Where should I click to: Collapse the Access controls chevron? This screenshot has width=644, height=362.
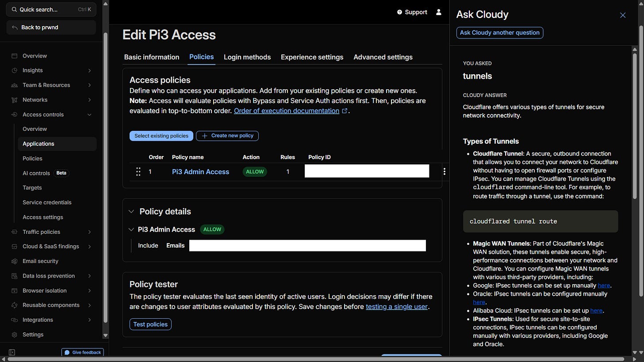[x=89, y=114]
